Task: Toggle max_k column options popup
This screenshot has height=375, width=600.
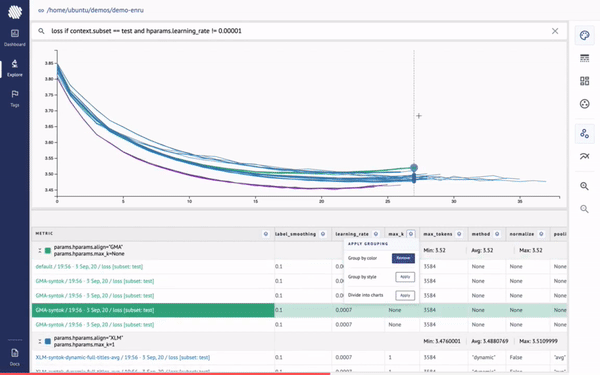Action: point(411,234)
